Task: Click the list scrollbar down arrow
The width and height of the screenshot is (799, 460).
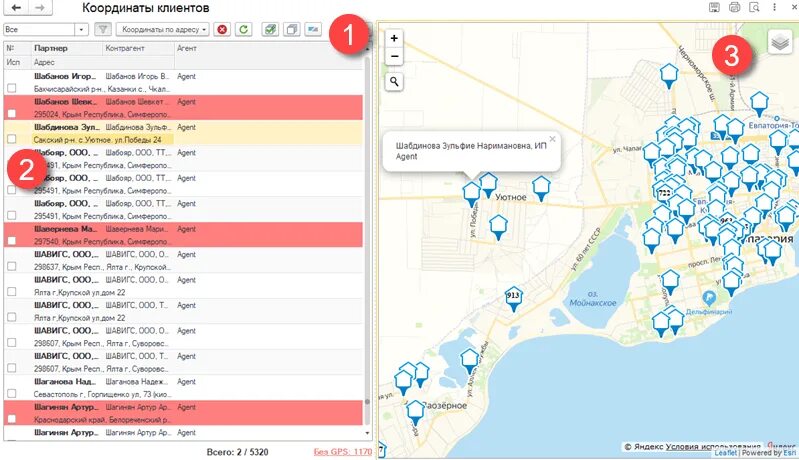Action: 367,433
